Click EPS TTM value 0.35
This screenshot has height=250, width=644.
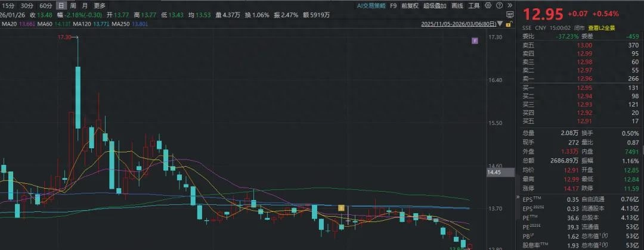(x=573, y=199)
